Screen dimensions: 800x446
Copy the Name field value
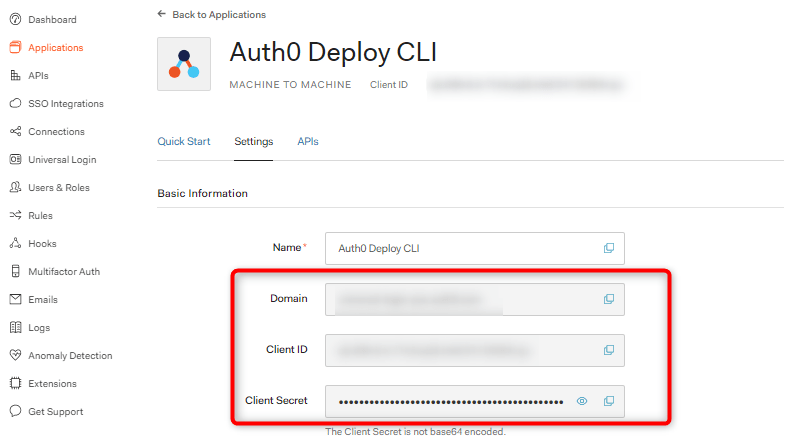pyautogui.click(x=609, y=248)
